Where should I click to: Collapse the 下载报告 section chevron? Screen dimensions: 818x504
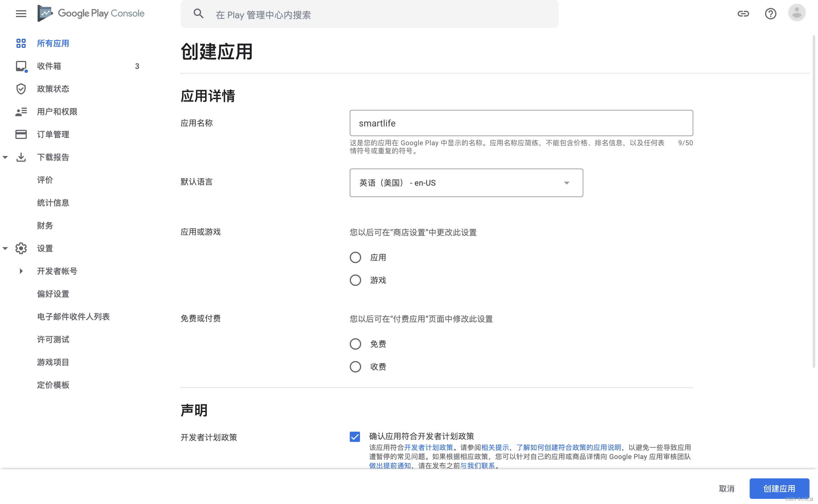(x=5, y=157)
